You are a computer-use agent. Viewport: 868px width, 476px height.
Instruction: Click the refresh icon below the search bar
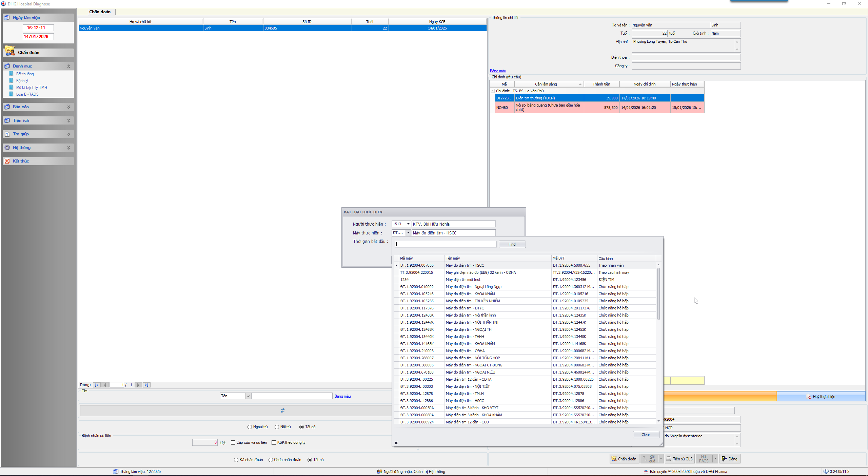[282, 411]
